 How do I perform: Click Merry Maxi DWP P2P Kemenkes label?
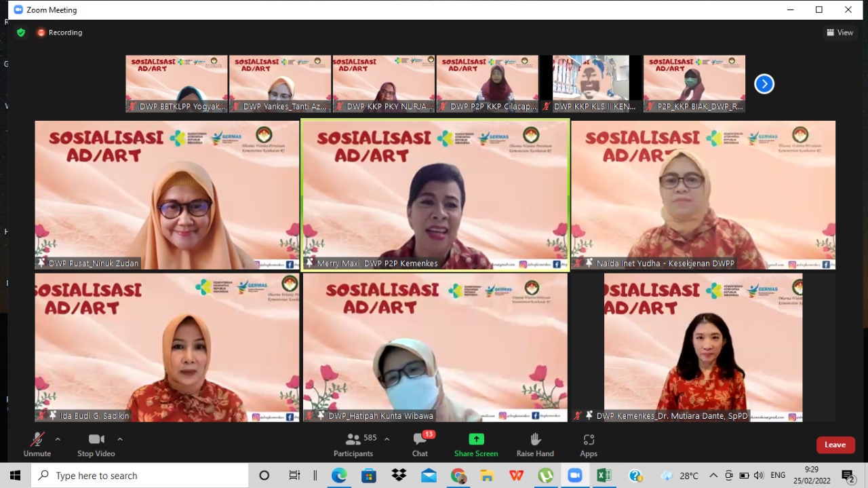tap(377, 263)
